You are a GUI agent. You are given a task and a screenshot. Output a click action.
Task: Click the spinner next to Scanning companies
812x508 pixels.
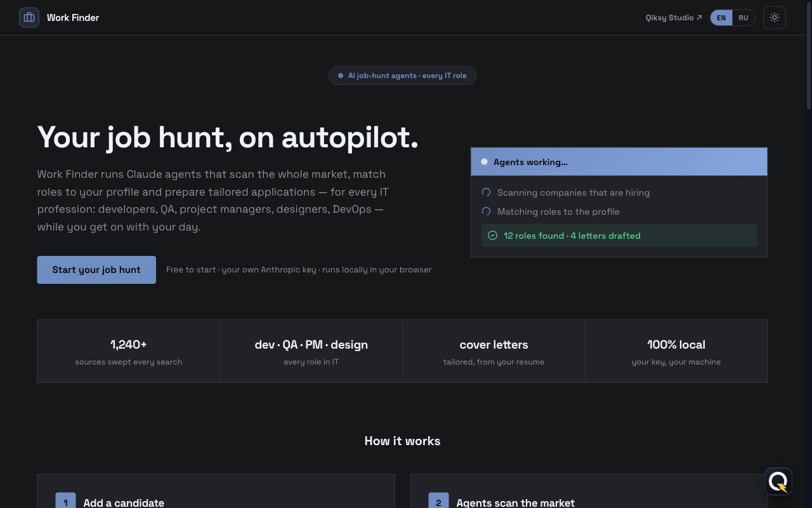487,192
